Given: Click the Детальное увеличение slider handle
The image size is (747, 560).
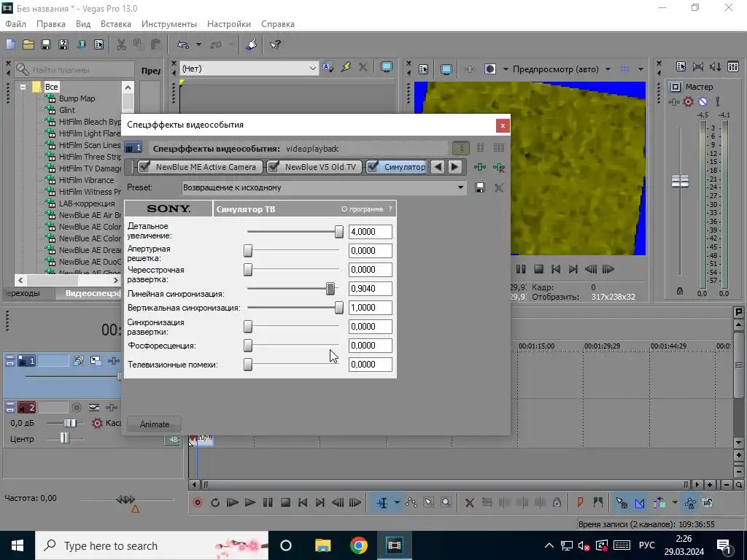Looking at the screenshot, I should point(338,232).
